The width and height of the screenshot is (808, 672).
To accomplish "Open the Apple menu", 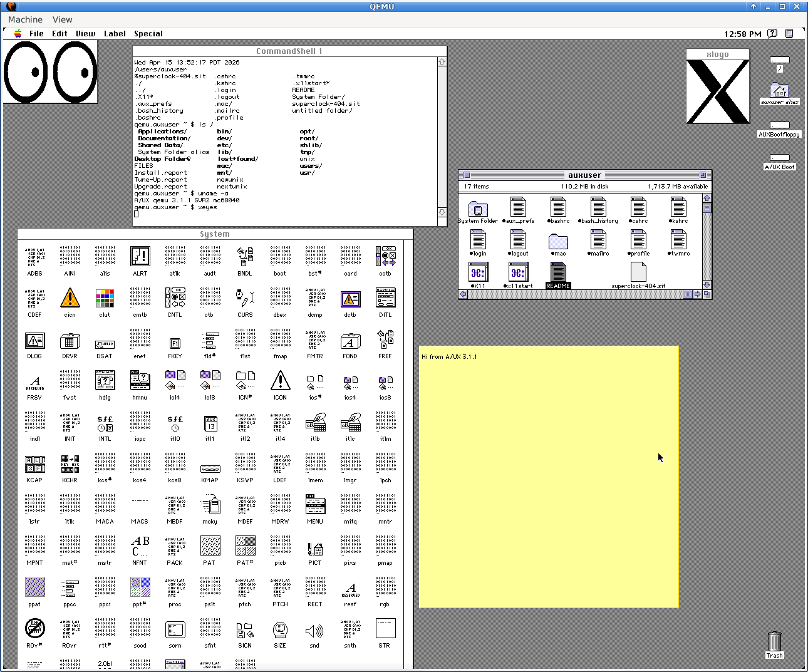I will point(18,34).
